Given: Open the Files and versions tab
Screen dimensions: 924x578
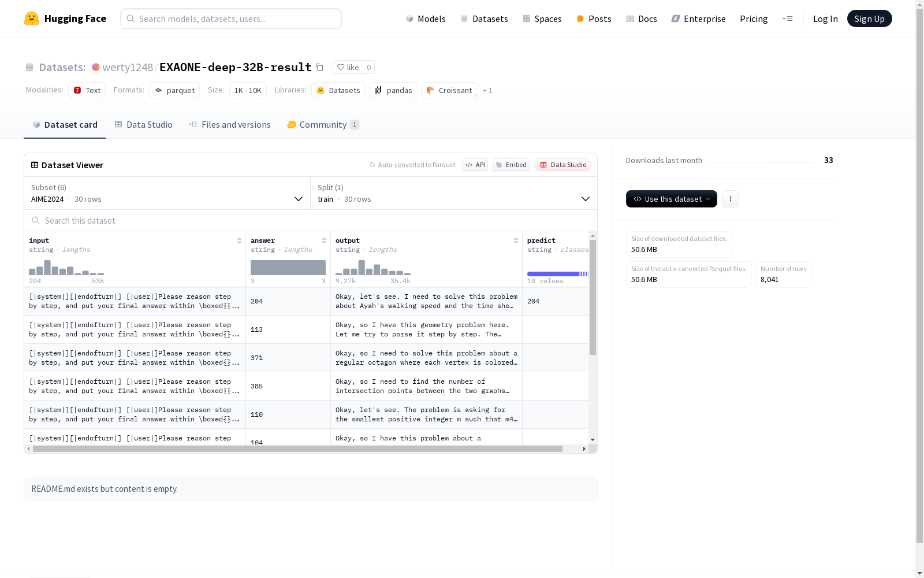Looking at the screenshot, I should 230,124.
